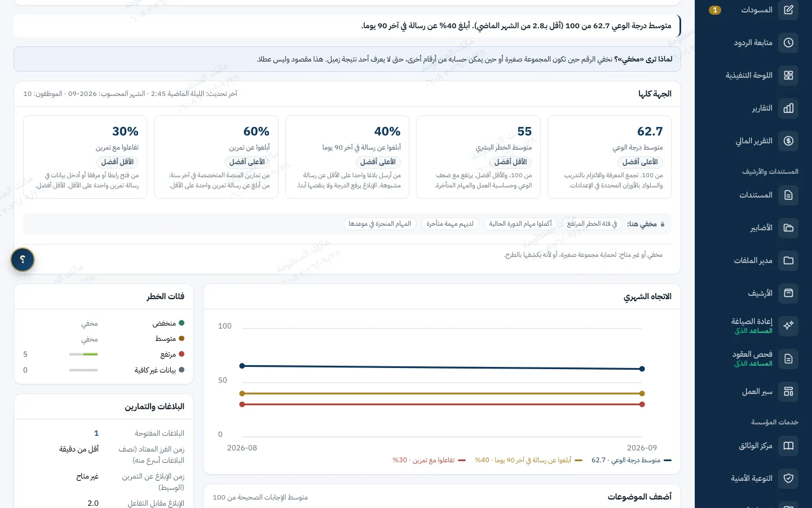
Task: Click the dark blue line's 2026-09 data point
Action: [642, 369]
